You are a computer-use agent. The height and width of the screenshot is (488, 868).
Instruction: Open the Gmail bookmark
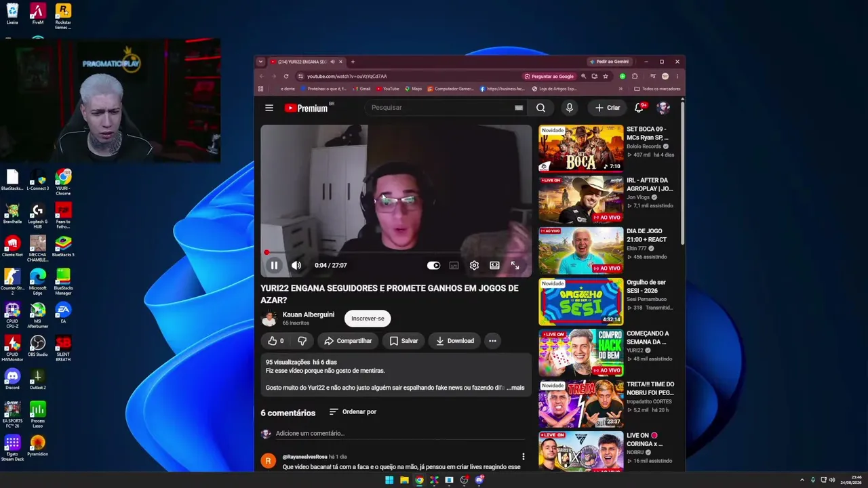(361, 89)
